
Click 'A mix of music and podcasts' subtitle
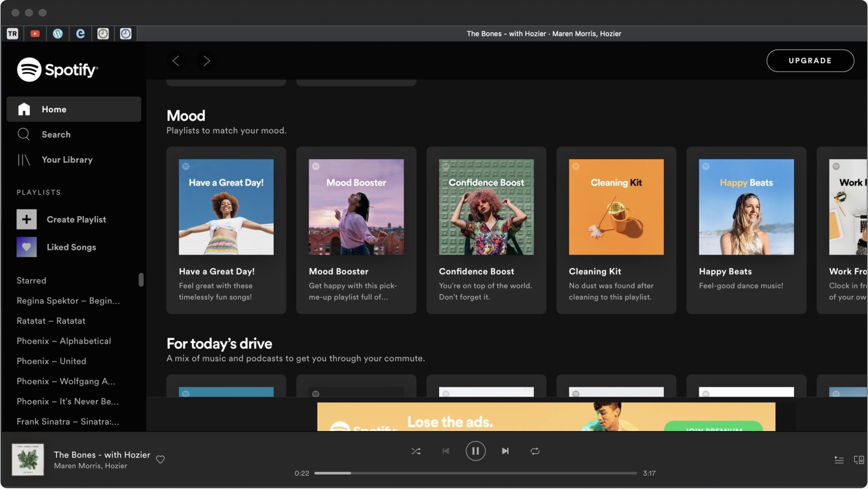pos(295,358)
